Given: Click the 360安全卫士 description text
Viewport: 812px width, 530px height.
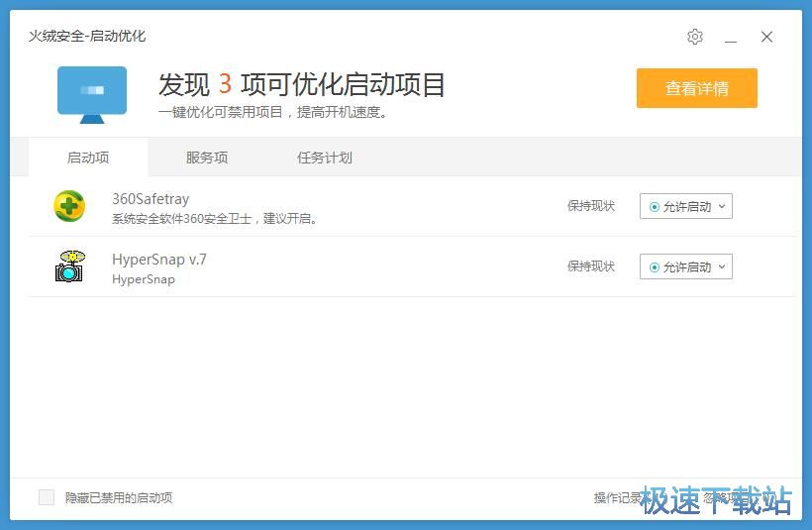Looking at the screenshot, I should 215,219.
